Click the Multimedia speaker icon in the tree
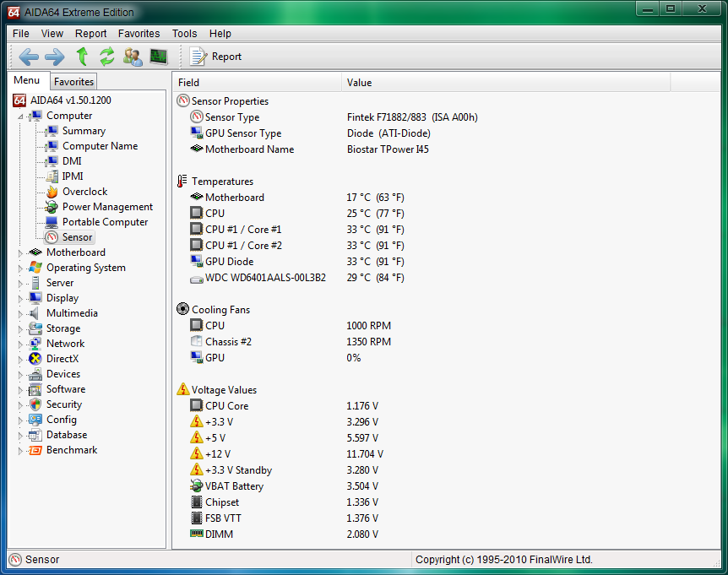Viewport: 728px width, 575px height. [35, 313]
